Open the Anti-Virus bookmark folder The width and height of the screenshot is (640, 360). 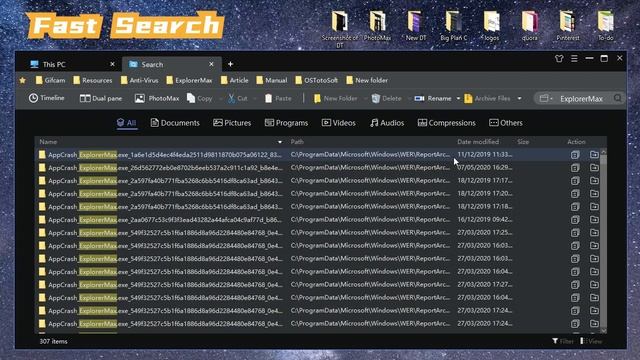click(x=140, y=80)
